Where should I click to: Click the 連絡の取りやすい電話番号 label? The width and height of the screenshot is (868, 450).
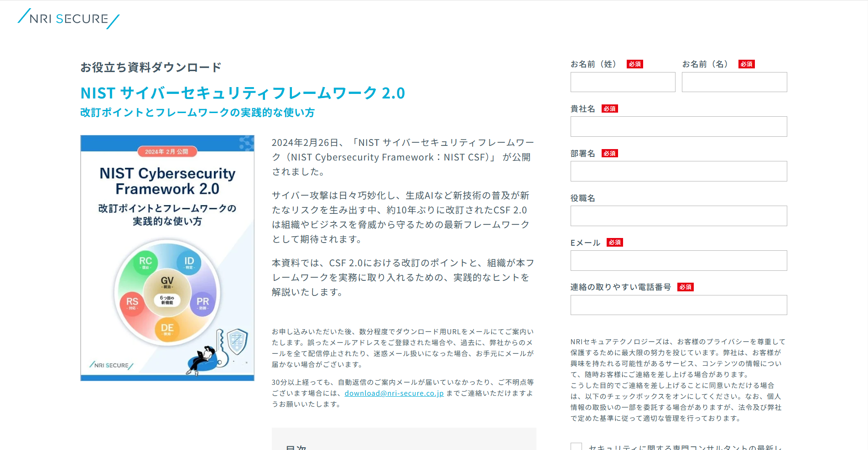621,287
